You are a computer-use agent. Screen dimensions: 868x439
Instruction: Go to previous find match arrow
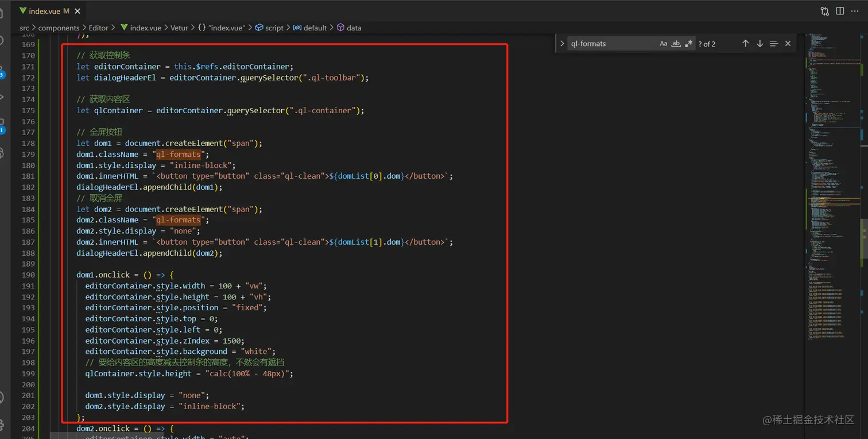(x=746, y=44)
